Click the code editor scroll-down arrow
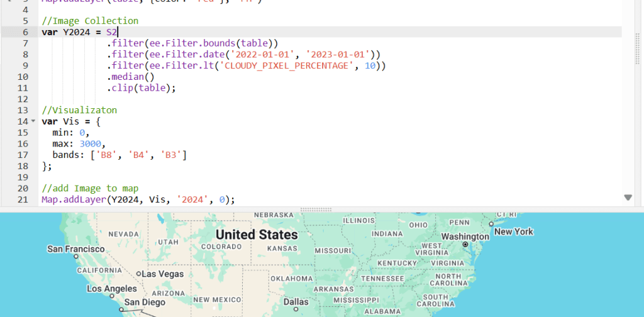 (x=627, y=197)
